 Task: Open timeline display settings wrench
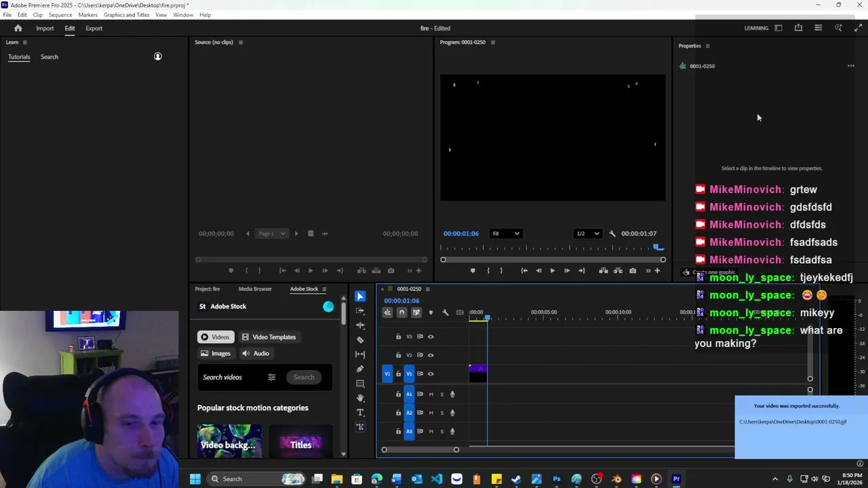[446, 312]
